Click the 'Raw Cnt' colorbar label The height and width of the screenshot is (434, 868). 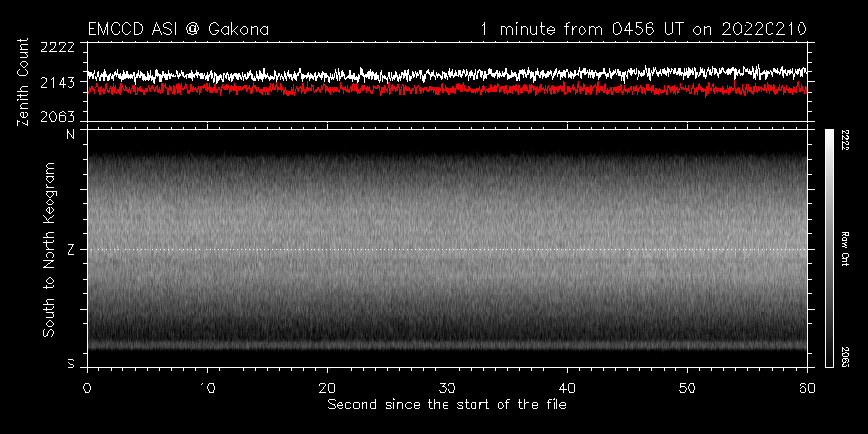tap(847, 249)
